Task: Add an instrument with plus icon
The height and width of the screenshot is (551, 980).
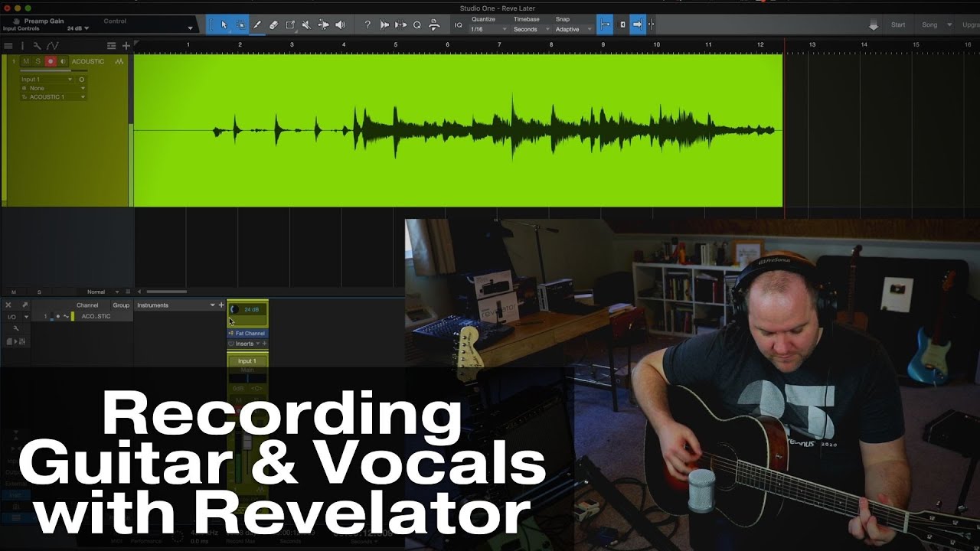Action: (x=221, y=305)
